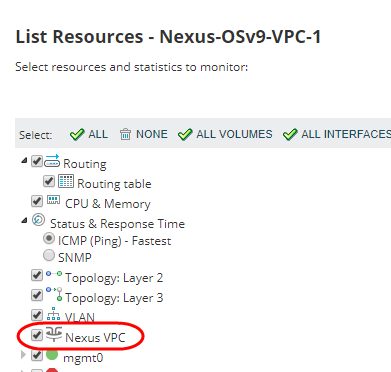Click the Nexus VPC icon
Screen dimensions: 391x372
coord(54,334)
